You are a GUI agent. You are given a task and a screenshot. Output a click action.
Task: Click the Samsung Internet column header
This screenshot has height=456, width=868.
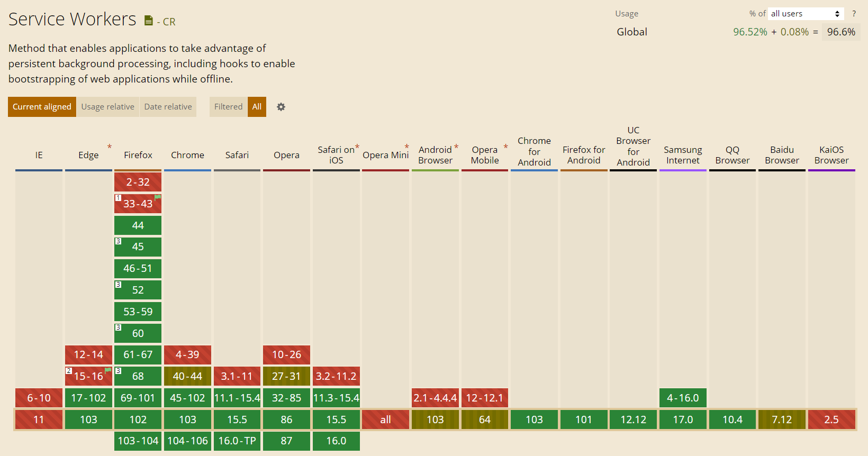click(683, 155)
